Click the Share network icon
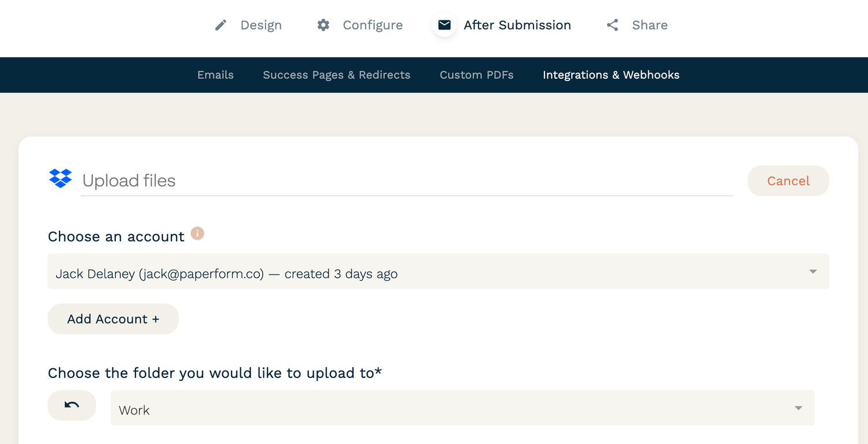Viewport: 868px width, 444px height. (612, 25)
